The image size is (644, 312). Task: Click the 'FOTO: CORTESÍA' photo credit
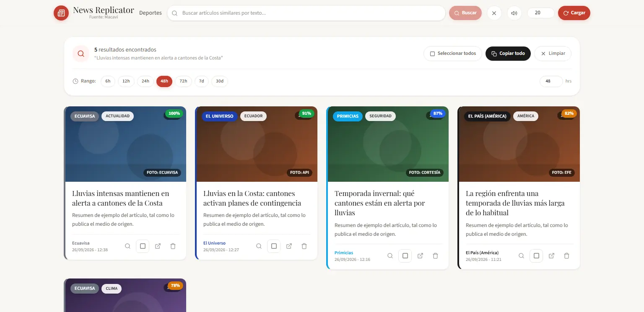(x=425, y=173)
